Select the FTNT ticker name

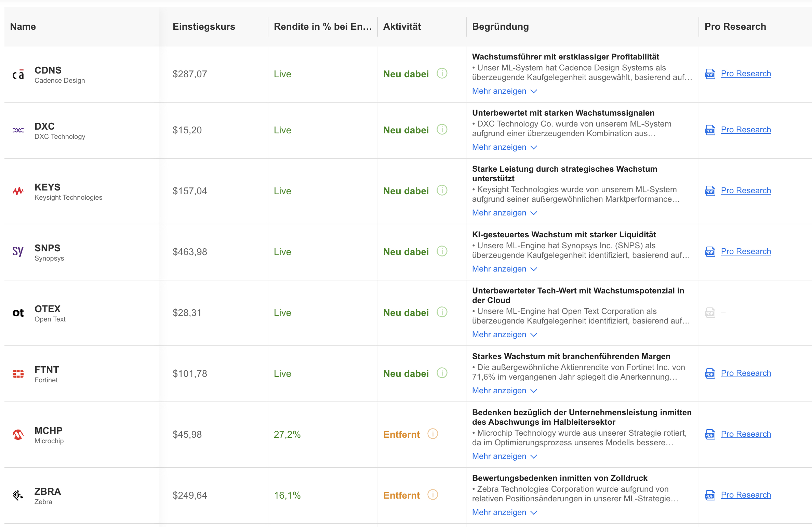click(x=47, y=370)
